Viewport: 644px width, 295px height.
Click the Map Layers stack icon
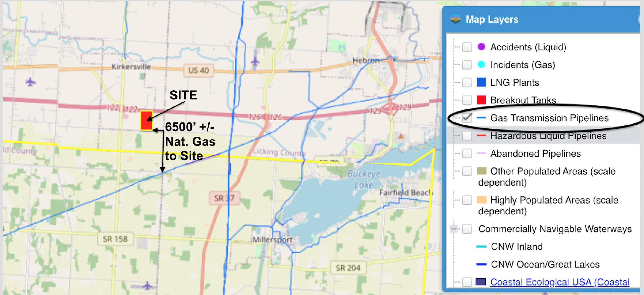456,19
